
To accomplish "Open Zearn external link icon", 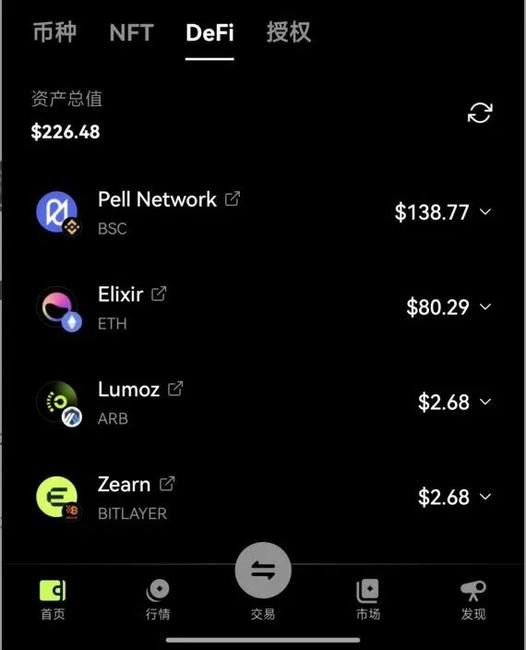I will 167,484.
